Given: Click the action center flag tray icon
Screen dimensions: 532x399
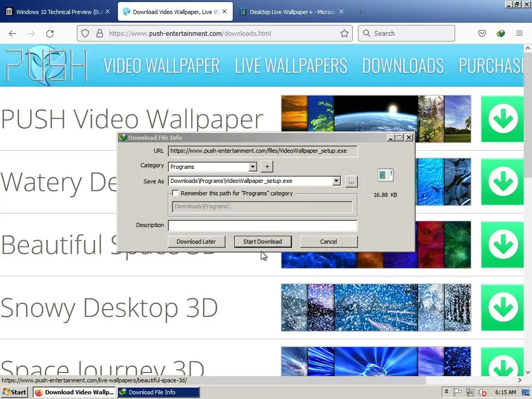Looking at the screenshot, I should tap(458, 392).
